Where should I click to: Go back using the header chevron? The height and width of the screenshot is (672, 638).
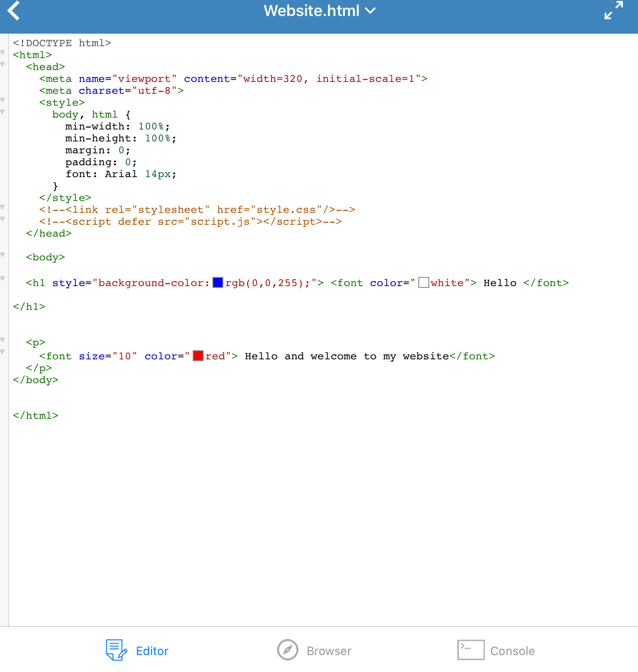click(14, 11)
